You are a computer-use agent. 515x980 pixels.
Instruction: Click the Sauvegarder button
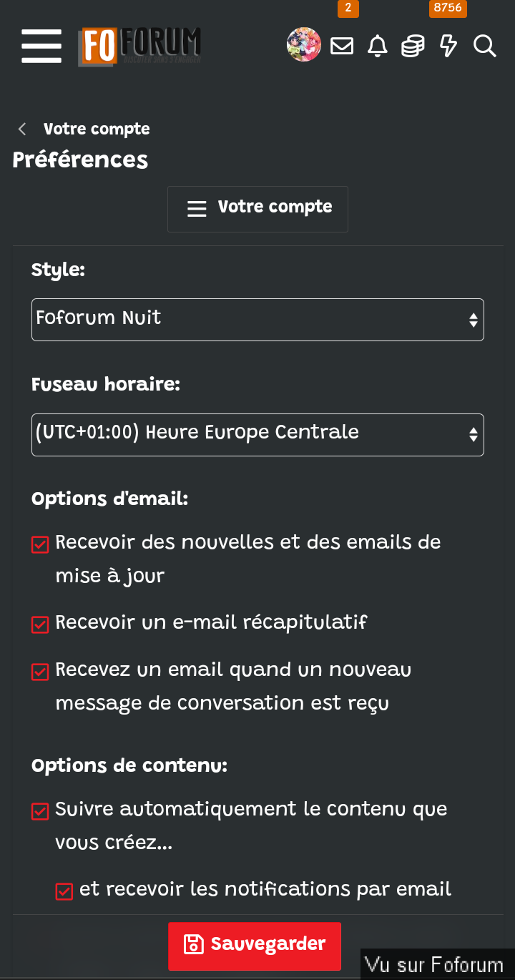255,946
